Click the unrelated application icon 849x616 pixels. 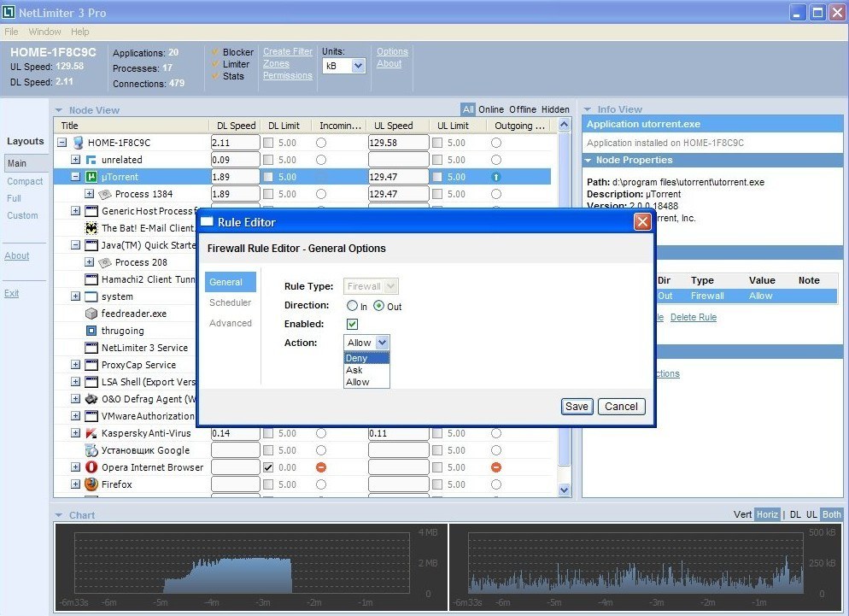[x=91, y=160]
